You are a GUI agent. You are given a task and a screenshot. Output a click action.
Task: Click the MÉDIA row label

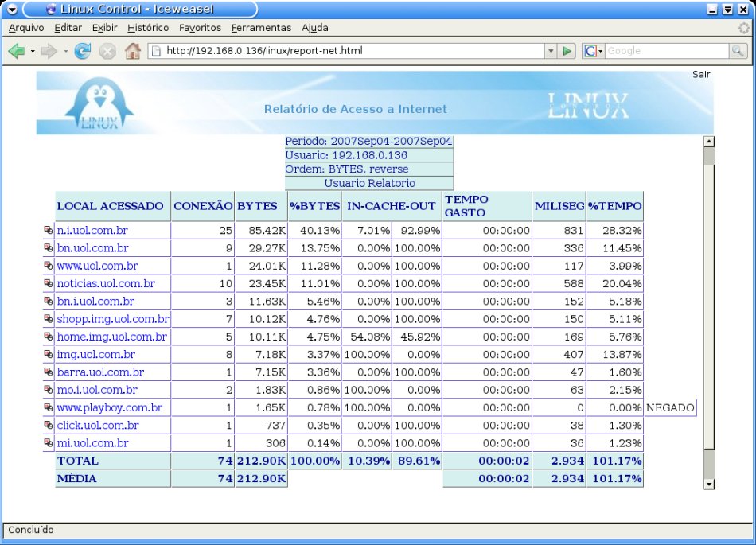pyautogui.click(x=76, y=478)
